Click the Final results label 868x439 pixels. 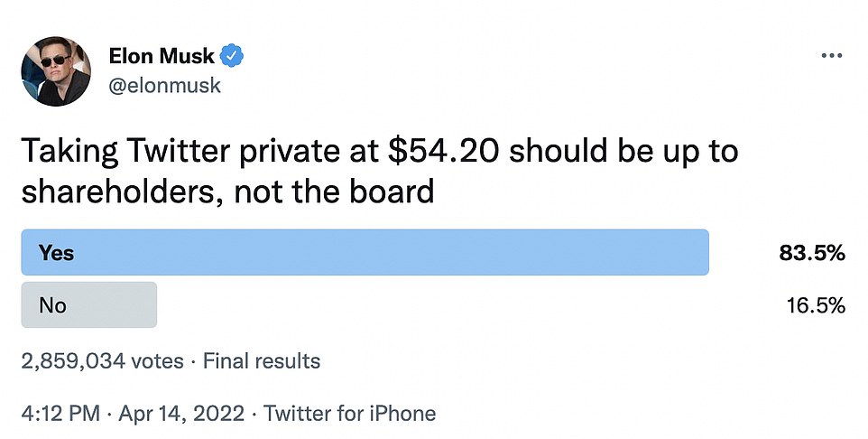[x=261, y=362]
